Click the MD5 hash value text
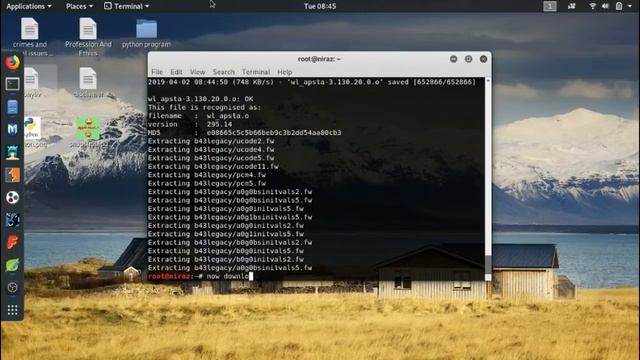Viewport: 640px width, 360px height. (x=274, y=133)
